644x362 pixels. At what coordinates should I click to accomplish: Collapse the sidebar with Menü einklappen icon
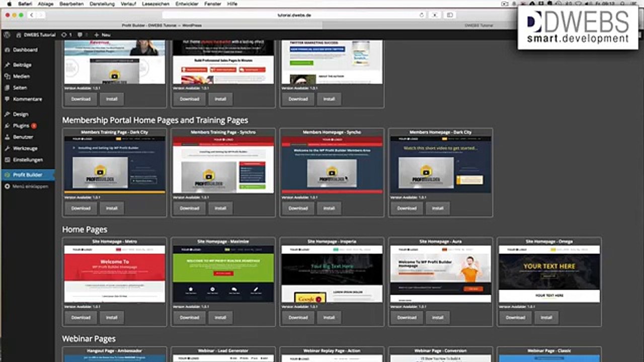pyautogui.click(x=8, y=186)
